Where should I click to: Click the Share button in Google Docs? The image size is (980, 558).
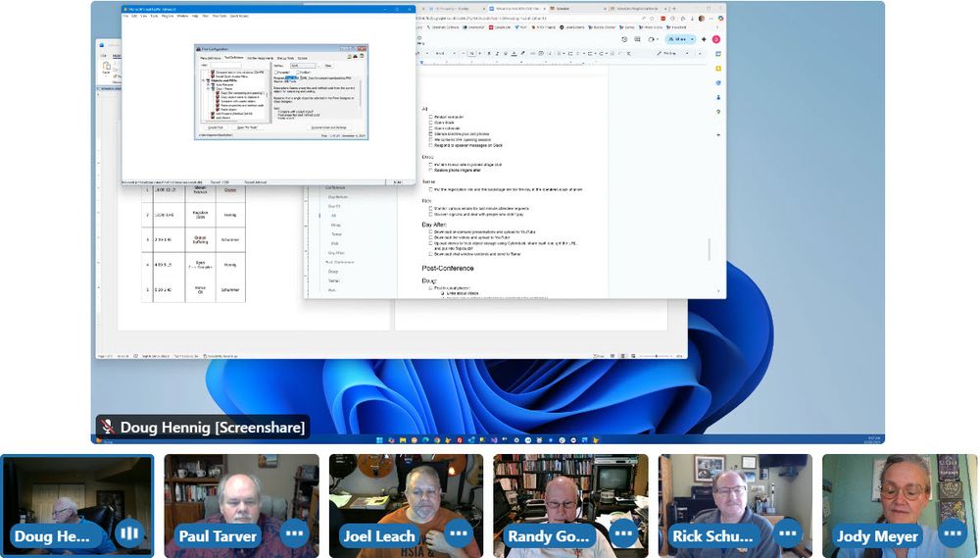(x=675, y=39)
